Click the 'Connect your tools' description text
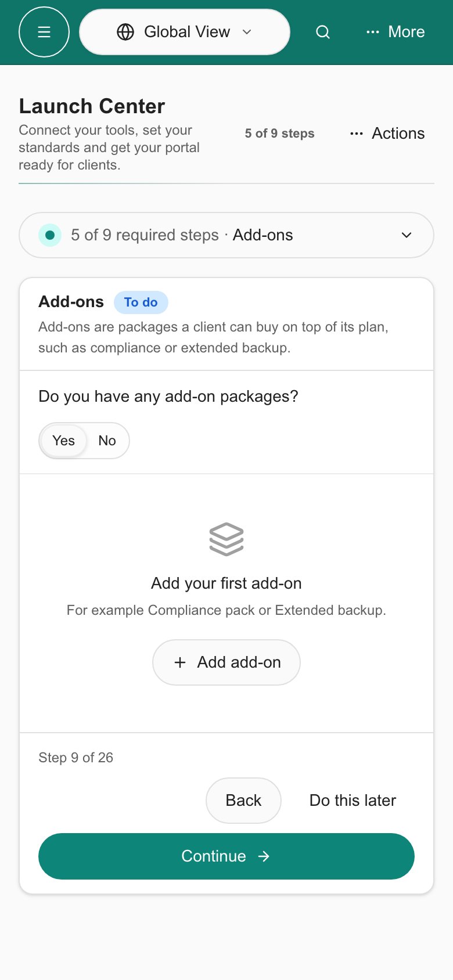The image size is (453, 980). (109, 147)
